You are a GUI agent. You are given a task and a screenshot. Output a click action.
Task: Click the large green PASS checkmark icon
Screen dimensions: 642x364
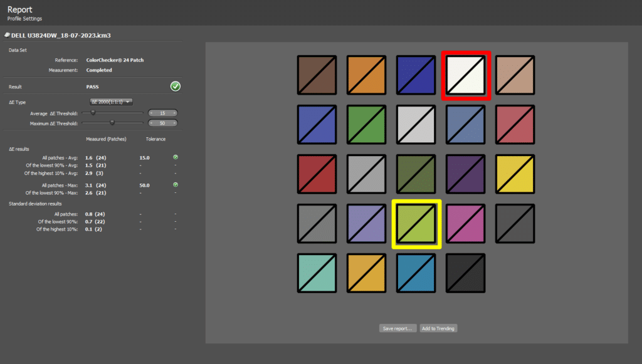pyautogui.click(x=176, y=86)
